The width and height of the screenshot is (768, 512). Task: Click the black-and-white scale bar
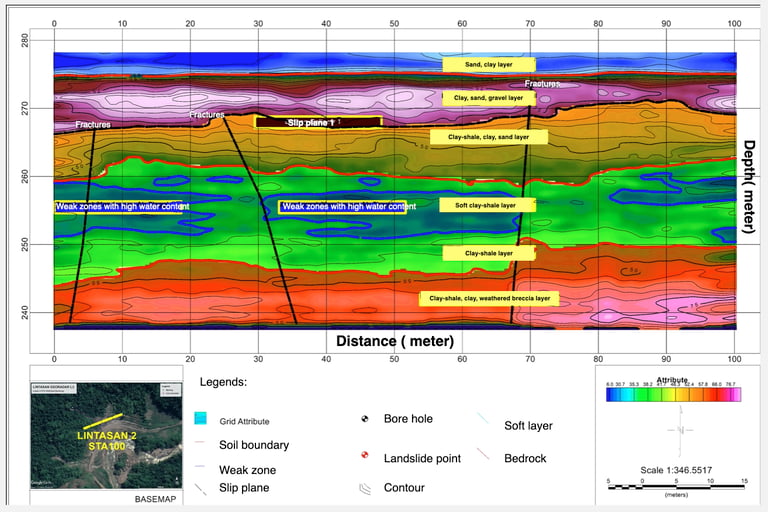tap(676, 487)
